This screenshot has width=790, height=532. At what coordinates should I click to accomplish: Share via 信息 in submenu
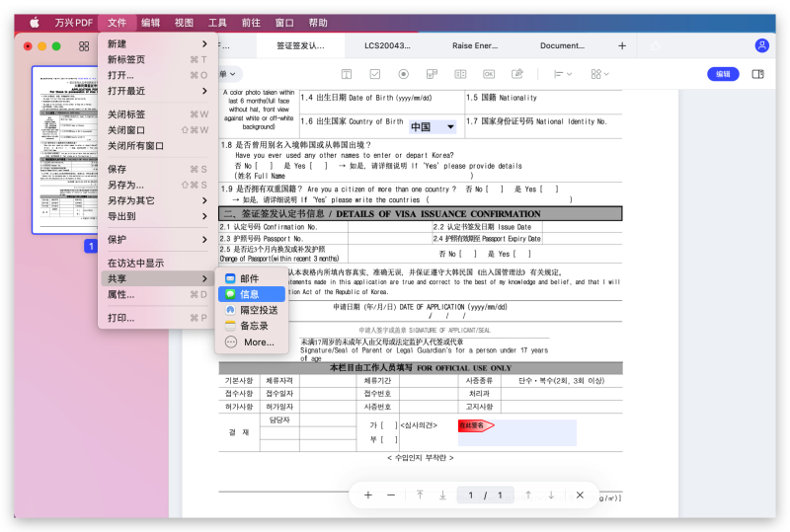[252, 294]
